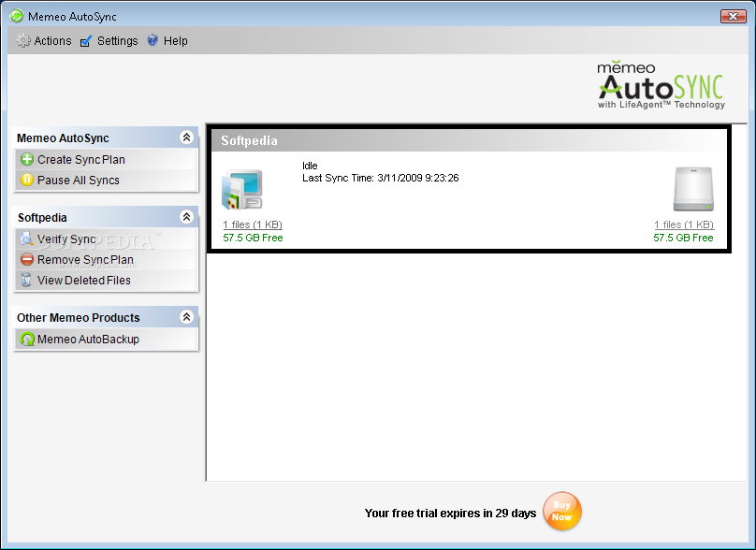This screenshot has width=756, height=550.
Task: Click the Memeo AutoSync logo
Action: (x=661, y=85)
